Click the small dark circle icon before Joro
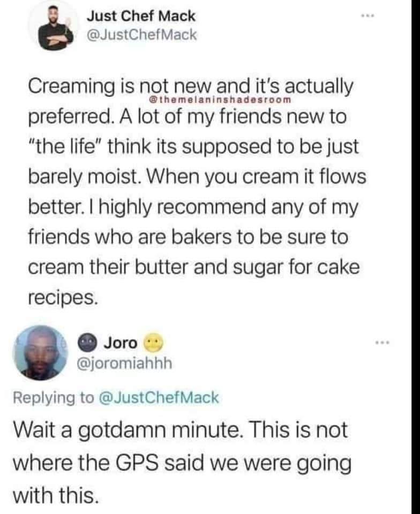 [87, 343]
